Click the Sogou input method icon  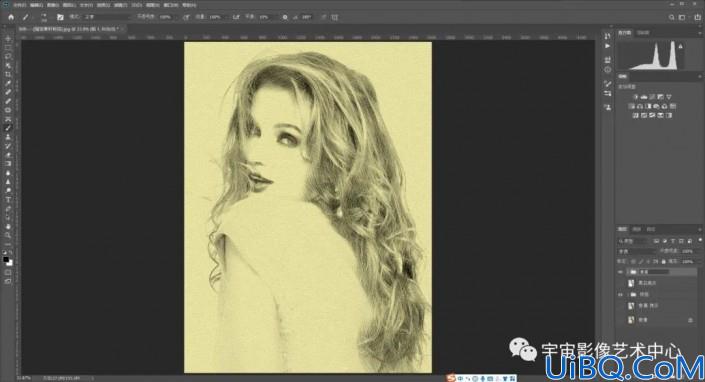pyautogui.click(x=451, y=378)
